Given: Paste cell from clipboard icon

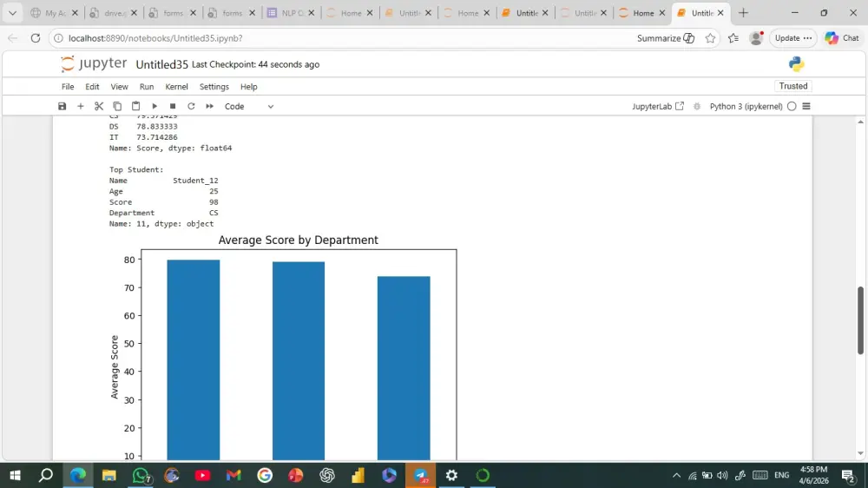Looking at the screenshot, I should (x=135, y=106).
